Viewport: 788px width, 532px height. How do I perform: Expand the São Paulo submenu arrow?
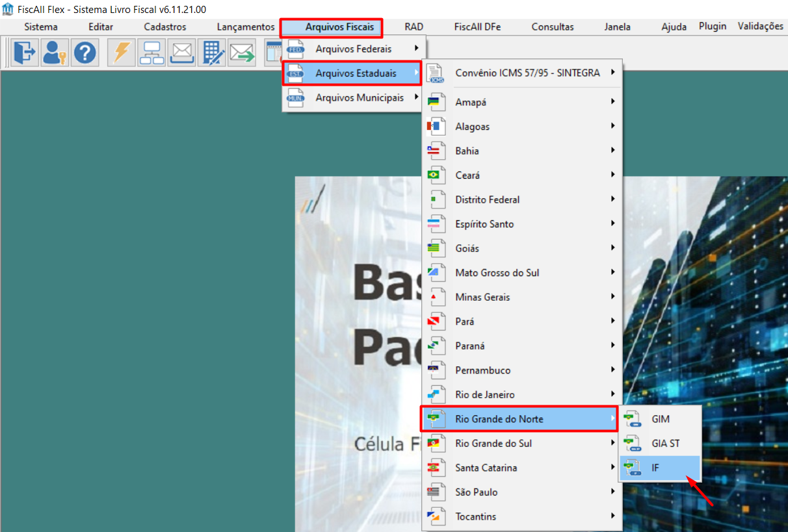612,492
